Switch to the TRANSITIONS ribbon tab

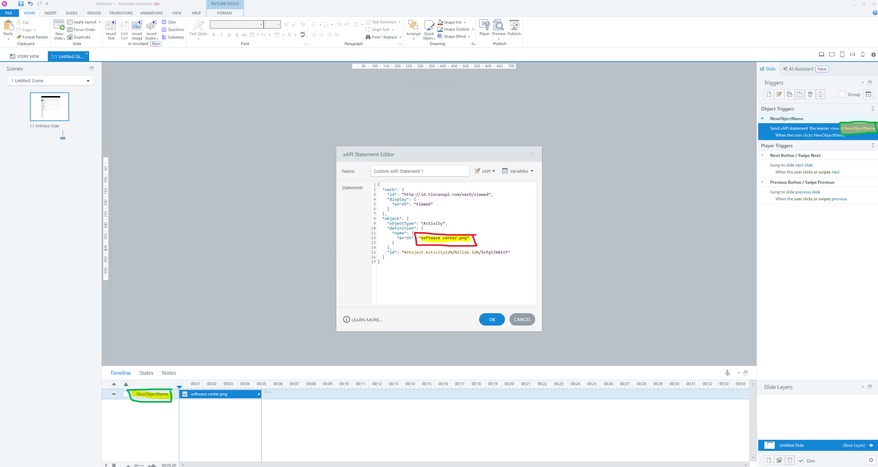121,12
